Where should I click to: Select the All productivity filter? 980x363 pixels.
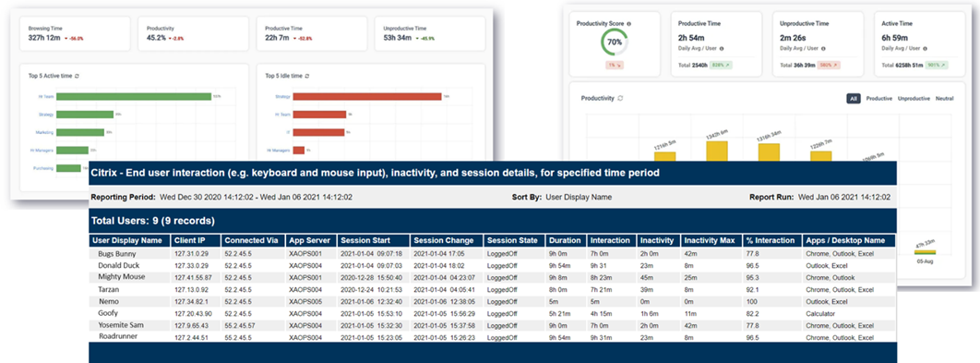coord(854,98)
